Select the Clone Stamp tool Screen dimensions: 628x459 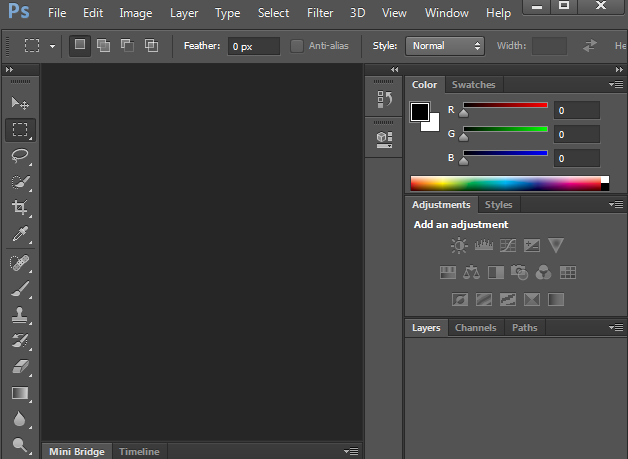click(20, 315)
